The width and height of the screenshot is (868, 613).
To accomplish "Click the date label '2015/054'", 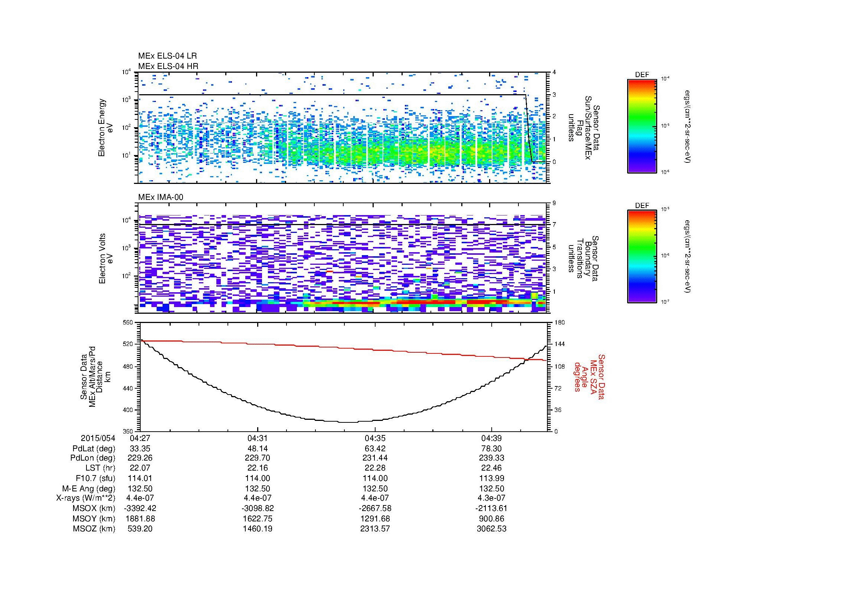I will [98, 438].
